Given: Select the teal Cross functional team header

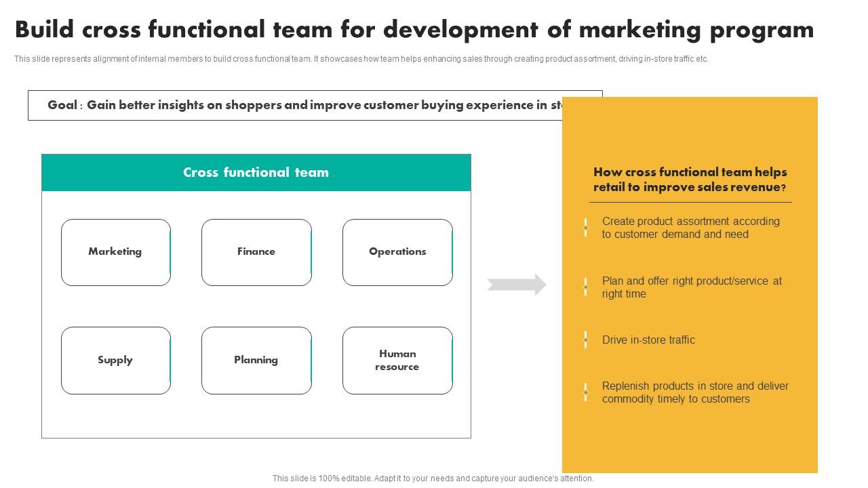Looking at the screenshot, I should tap(256, 172).
